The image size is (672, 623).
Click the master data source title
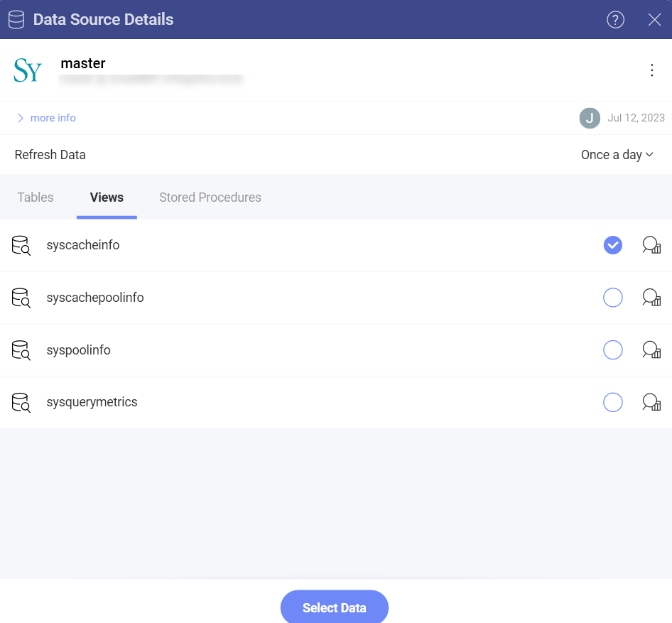83,63
